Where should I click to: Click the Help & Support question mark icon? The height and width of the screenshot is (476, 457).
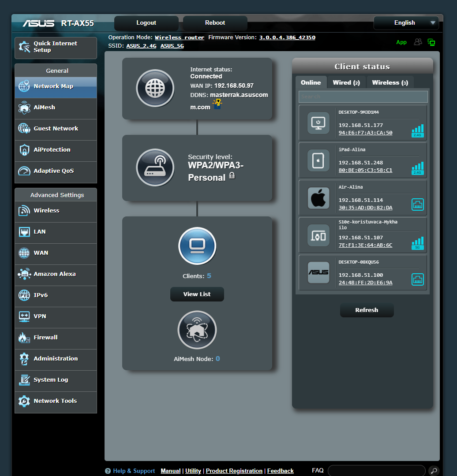[x=108, y=471]
